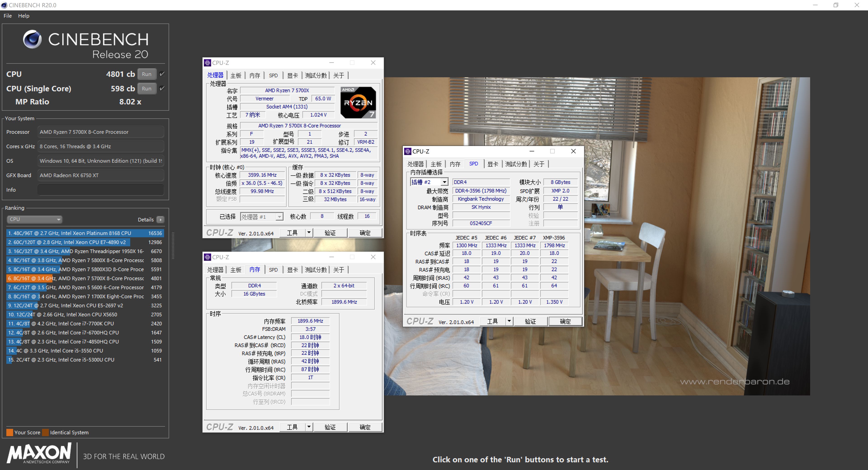This screenshot has width=868, height=470.
Task: Open the Ranking CPU dropdown
Action: point(58,219)
